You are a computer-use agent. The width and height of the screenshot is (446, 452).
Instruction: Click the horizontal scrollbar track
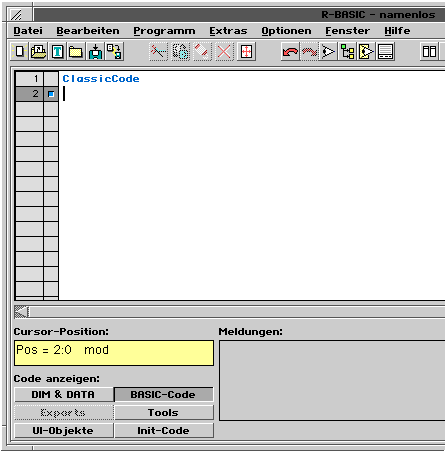pos(237,312)
